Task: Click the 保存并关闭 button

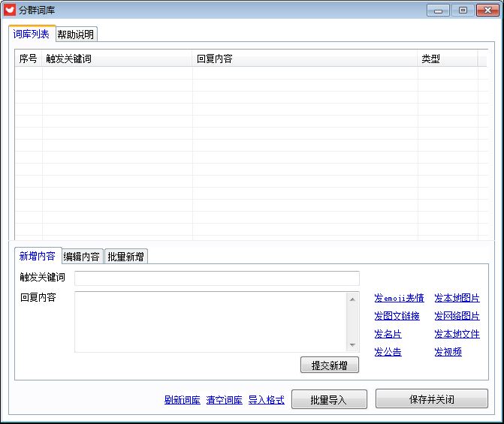Action: (x=432, y=398)
